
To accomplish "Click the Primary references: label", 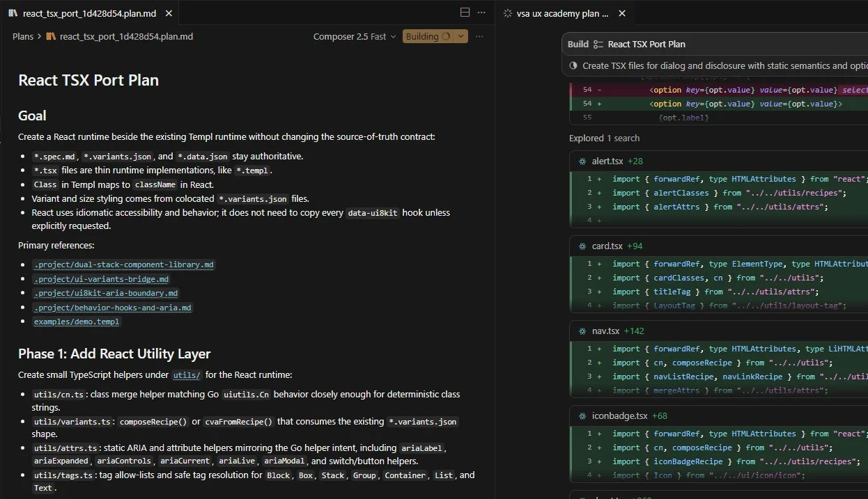I will (56, 245).
